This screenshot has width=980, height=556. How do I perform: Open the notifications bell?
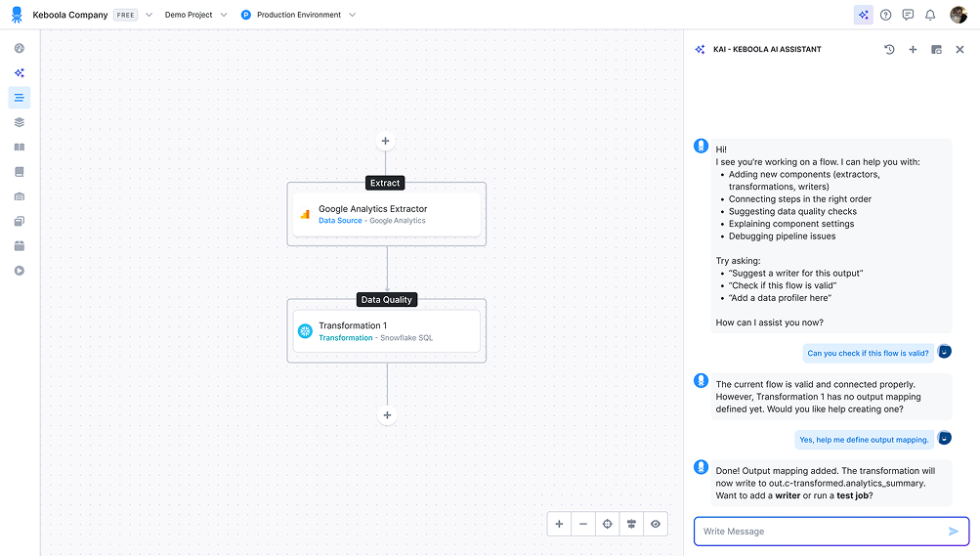(x=930, y=15)
